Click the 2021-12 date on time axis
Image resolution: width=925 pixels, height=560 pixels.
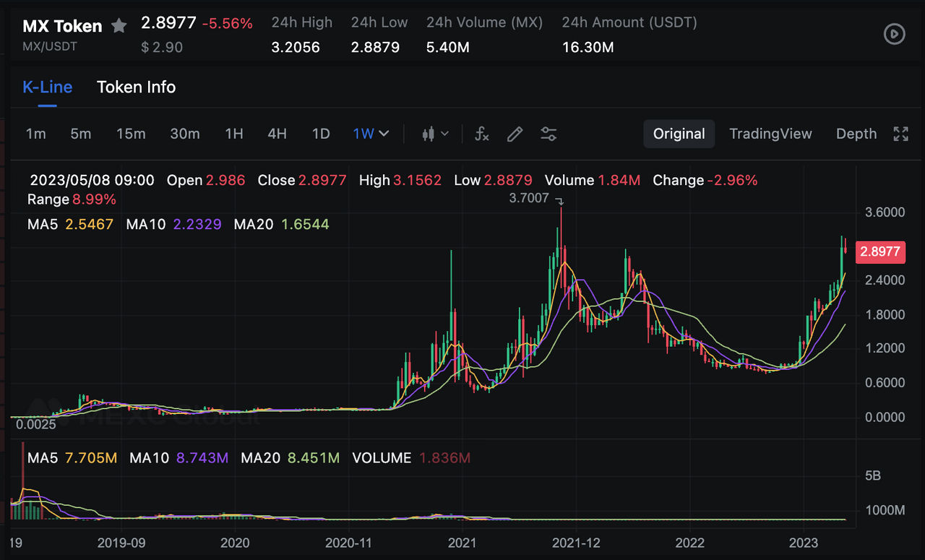click(x=577, y=543)
